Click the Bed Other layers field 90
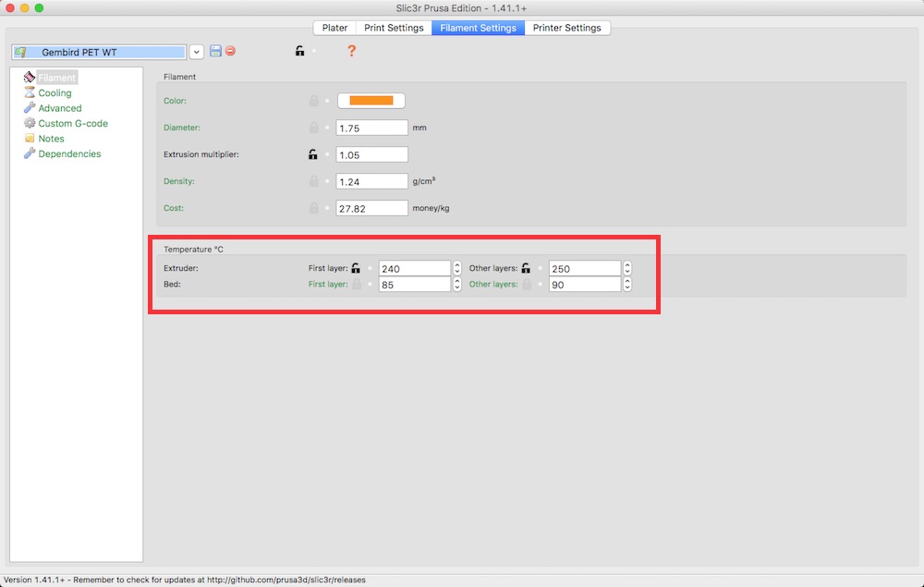 (585, 284)
